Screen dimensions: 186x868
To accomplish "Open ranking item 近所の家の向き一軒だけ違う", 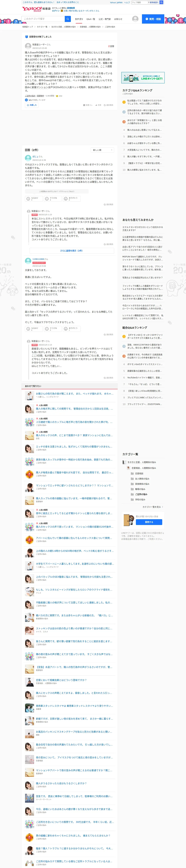I will (144, 112).
